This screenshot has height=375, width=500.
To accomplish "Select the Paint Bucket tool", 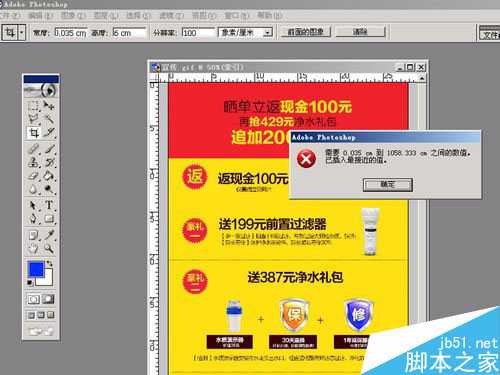I will (49, 176).
